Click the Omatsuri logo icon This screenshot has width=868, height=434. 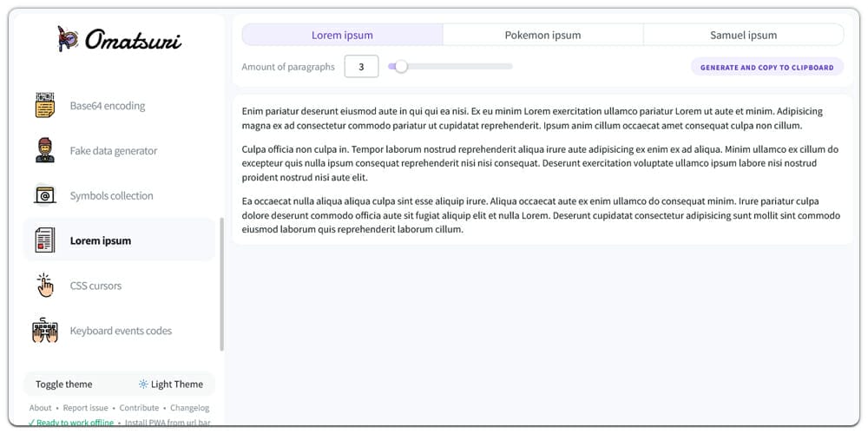pyautogui.click(x=68, y=38)
